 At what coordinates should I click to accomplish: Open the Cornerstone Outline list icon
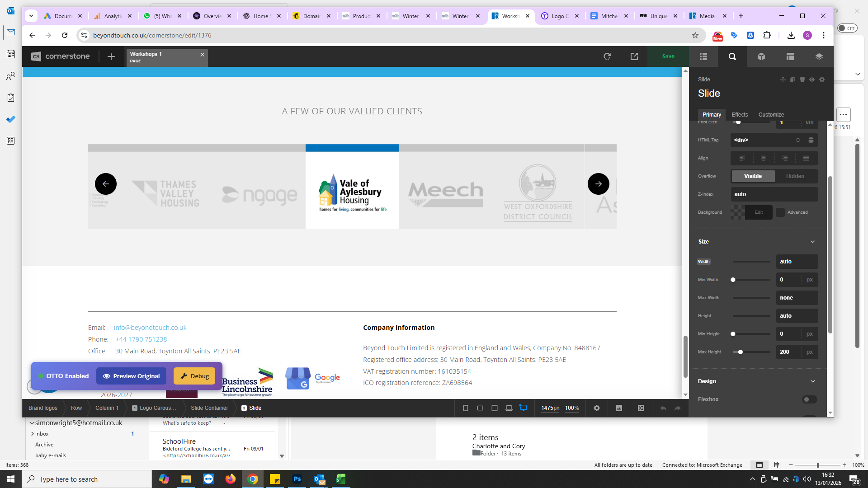coord(703,56)
